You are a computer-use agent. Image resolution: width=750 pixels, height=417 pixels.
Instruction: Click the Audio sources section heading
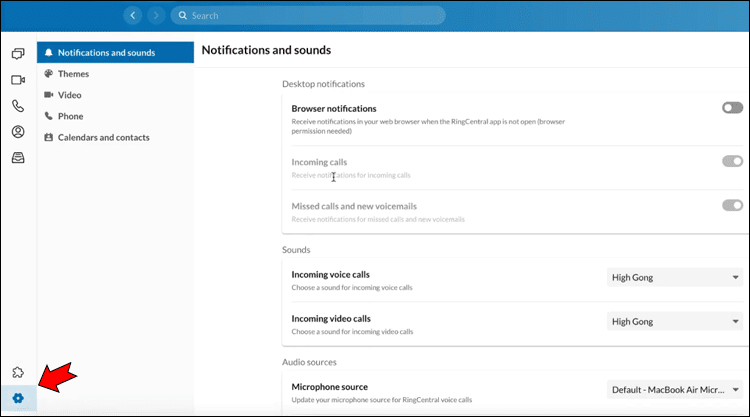pyautogui.click(x=309, y=362)
